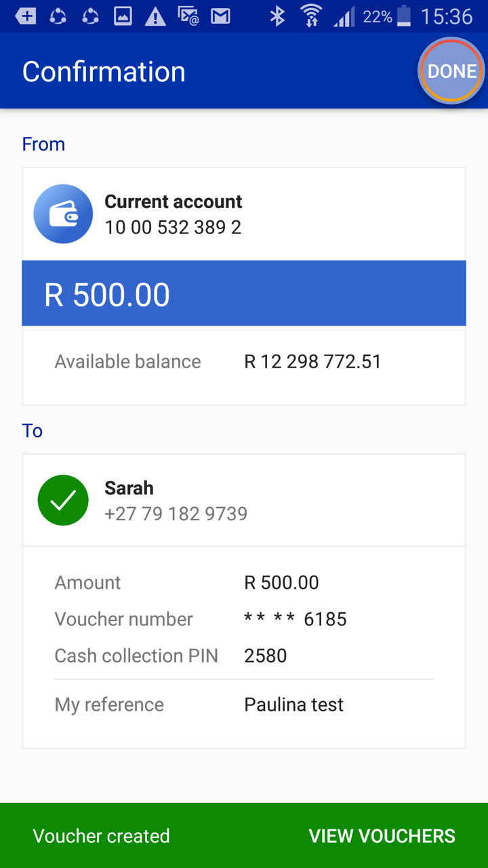Screen dimensions: 488x868
Task: Tap the green checkmark recipient icon
Action: coord(63,500)
